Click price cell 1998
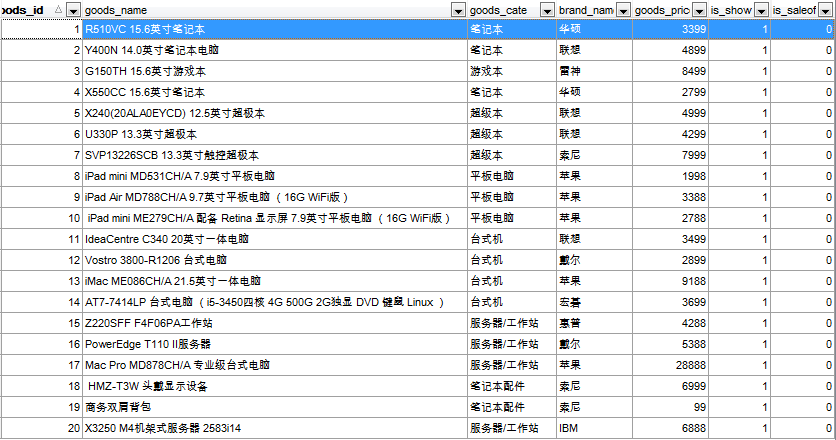836x440 pixels. (670, 176)
